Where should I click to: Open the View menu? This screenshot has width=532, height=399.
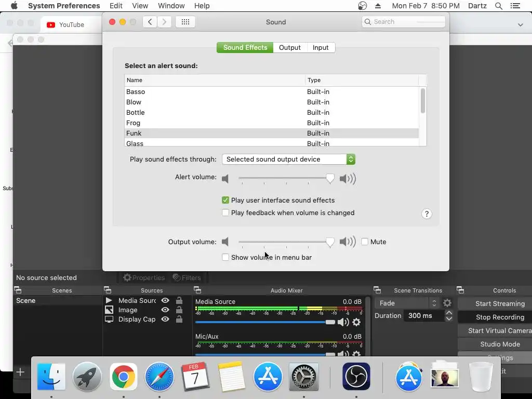pos(140,6)
